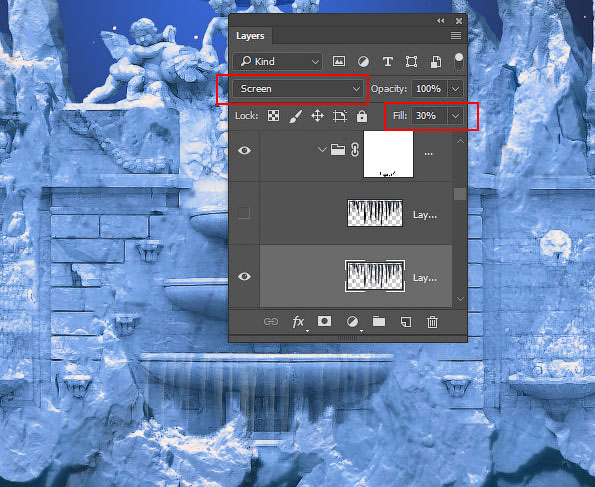Screen dimensions: 595x487
Task: Delete layer with trash icon
Action: coord(433,322)
